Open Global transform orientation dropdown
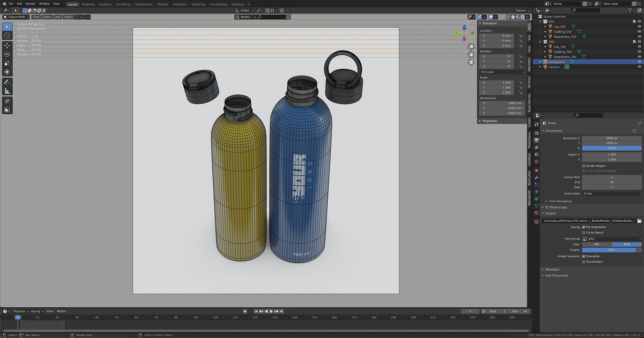Screen dimensions: 644x338 (244, 10)
